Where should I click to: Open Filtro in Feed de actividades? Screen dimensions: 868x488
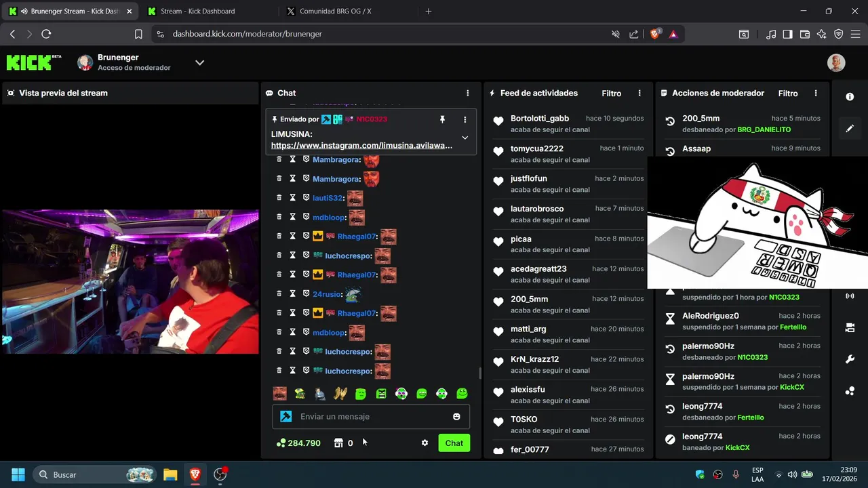(611, 94)
